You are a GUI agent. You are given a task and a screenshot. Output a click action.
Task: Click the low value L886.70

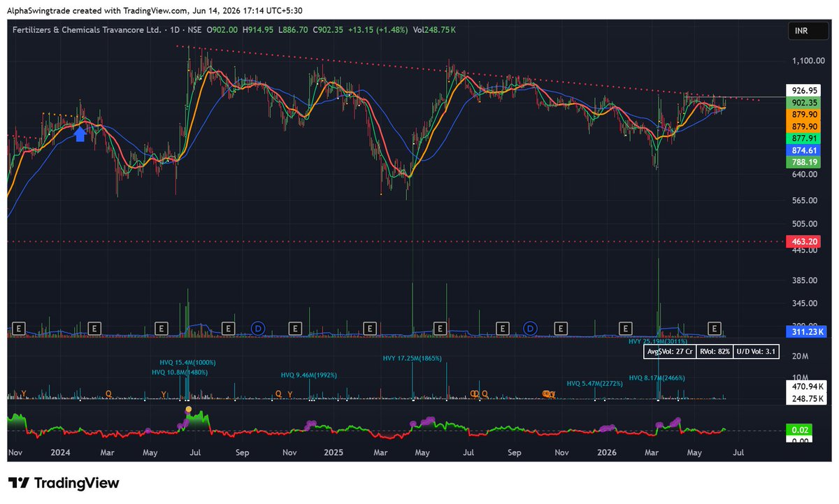coord(294,31)
